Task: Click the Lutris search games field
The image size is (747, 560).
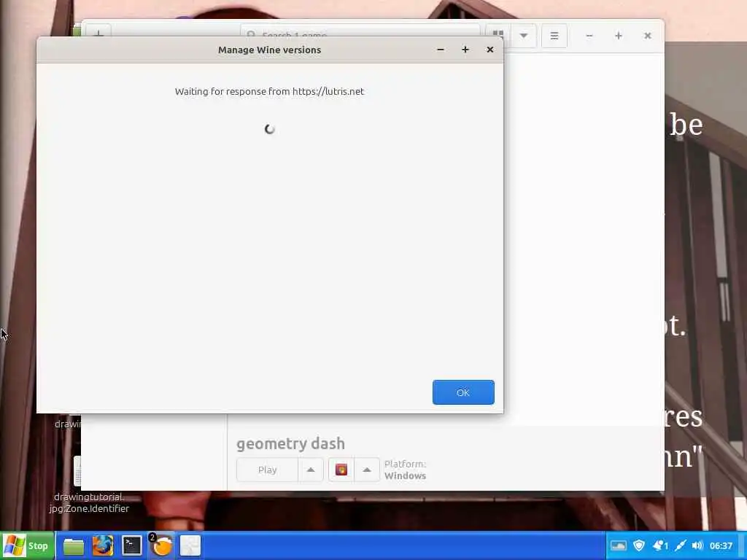Action: 360,31
